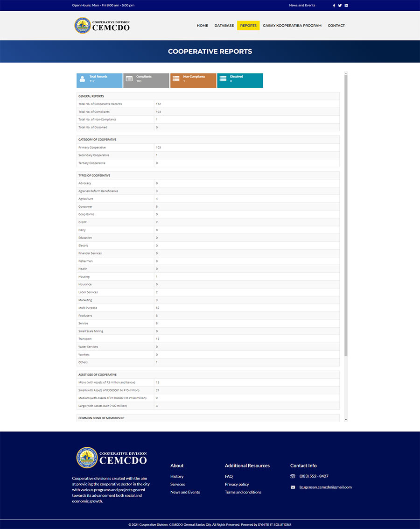420x529 pixels.
Task: Click the Micro asset size row
Action: [208, 382]
